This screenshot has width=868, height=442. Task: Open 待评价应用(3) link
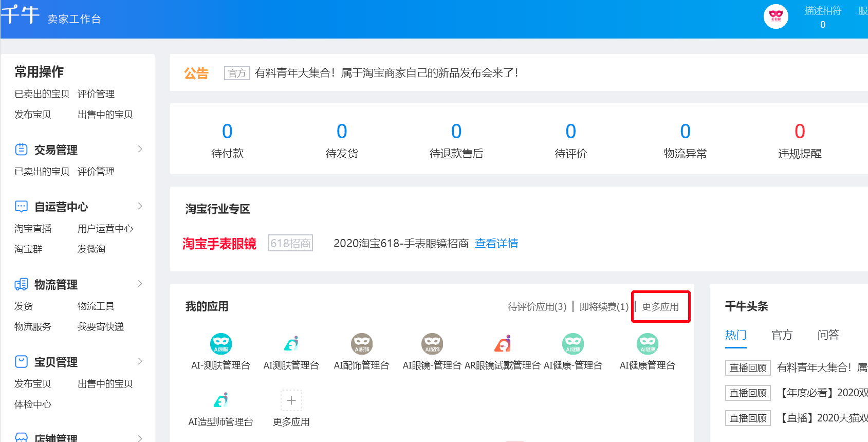coord(537,307)
